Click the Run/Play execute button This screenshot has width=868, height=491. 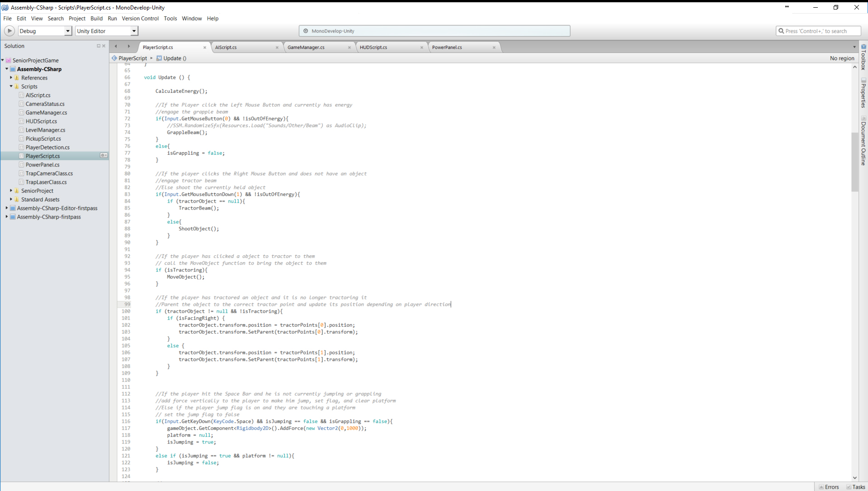pyautogui.click(x=9, y=31)
